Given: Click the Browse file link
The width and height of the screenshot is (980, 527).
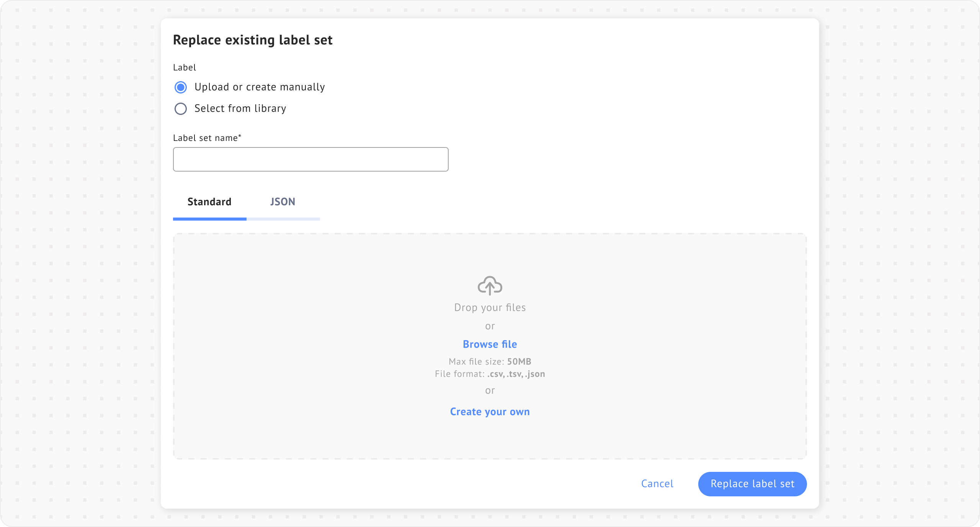Looking at the screenshot, I should (490, 344).
